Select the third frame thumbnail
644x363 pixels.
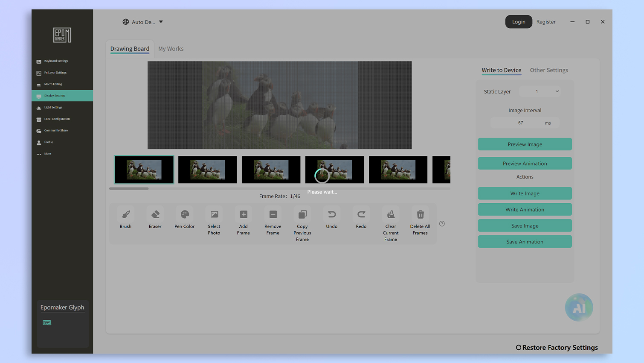[x=271, y=170]
